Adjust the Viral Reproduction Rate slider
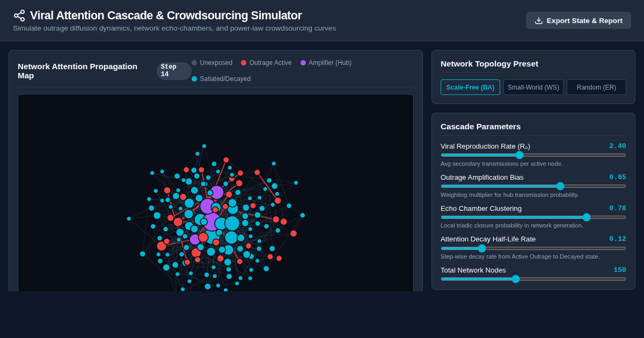Screen dimensions: 644x338 (533, 155)
